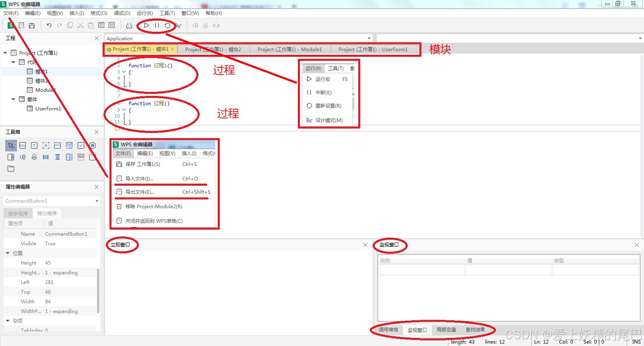
Task: Click the green WPS spreadsheet icon in toolbar
Action: click(x=11, y=25)
